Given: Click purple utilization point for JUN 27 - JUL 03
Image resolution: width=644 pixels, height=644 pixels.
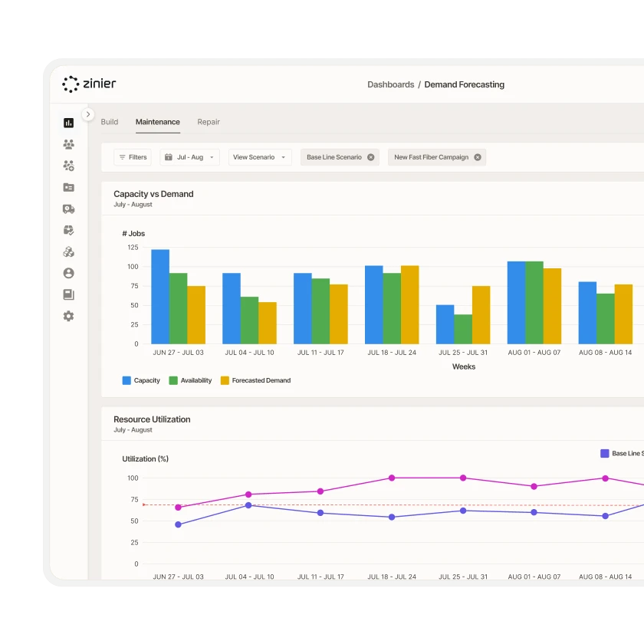Looking at the screenshot, I should pyautogui.click(x=178, y=524).
